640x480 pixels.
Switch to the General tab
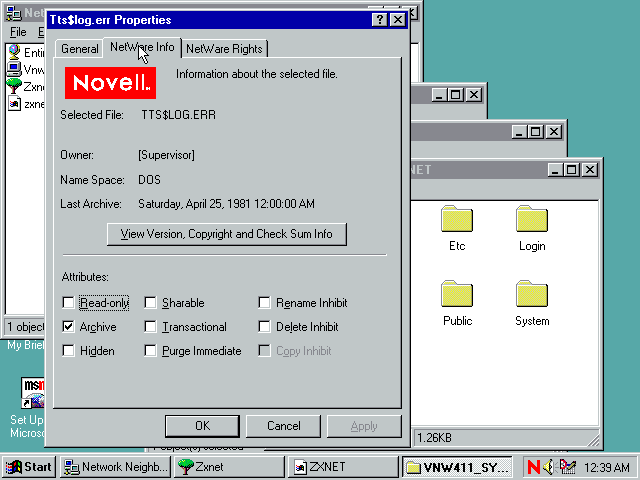coord(80,49)
